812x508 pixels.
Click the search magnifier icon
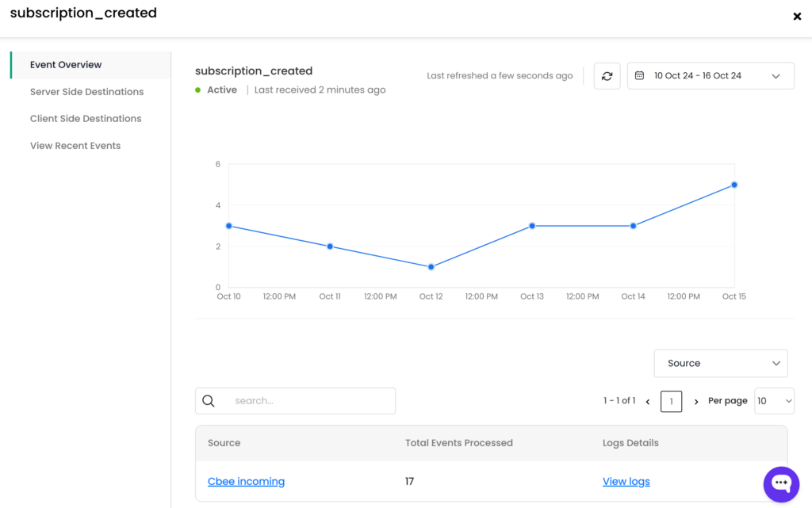click(209, 401)
